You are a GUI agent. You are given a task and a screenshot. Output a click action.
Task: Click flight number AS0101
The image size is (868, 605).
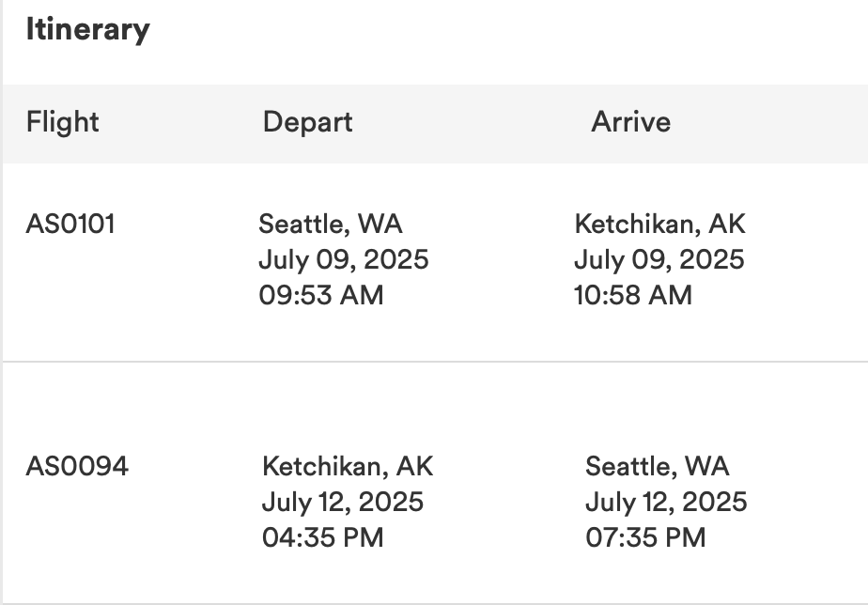click(70, 225)
